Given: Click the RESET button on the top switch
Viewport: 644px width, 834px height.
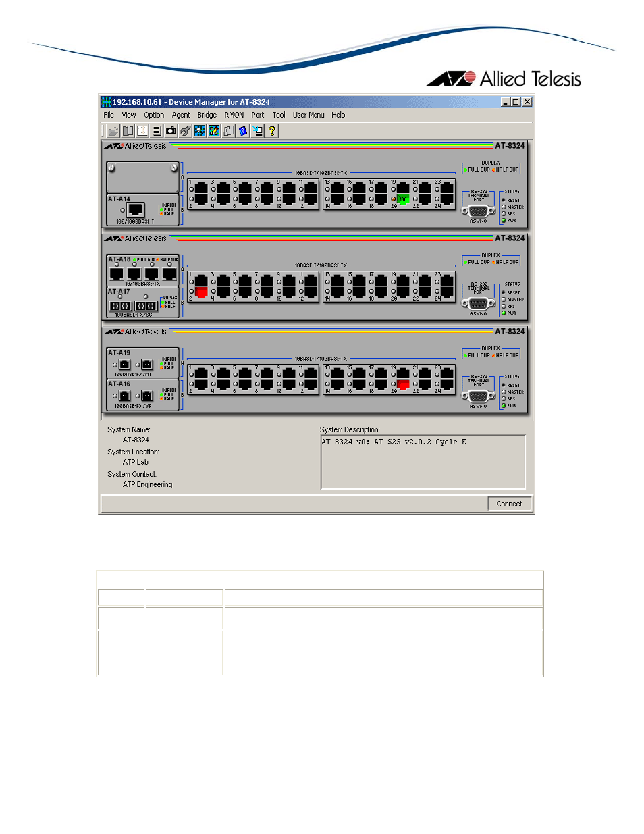Looking at the screenshot, I should 504,200.
